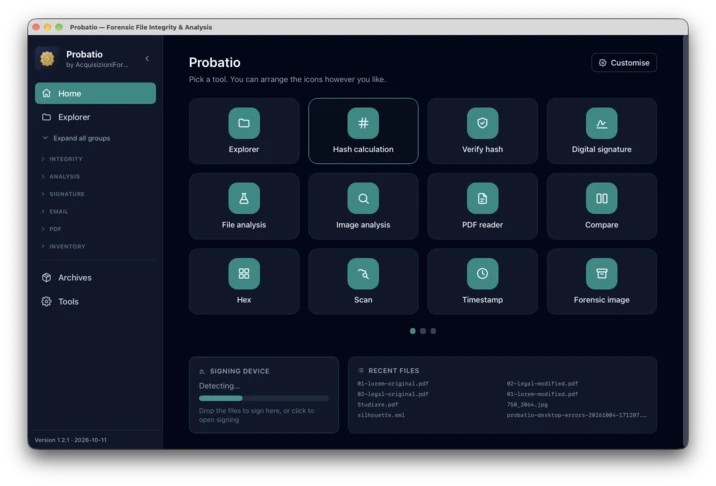Image resolution: width=716 pixels, height=486 pixels.
Task: Expand the INVENTORY group
Action: (x=63, y=247)
